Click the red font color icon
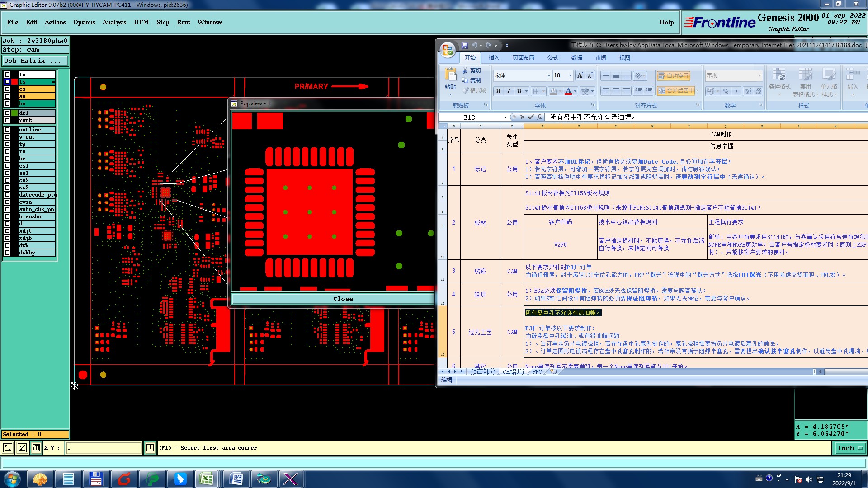The height and width of the screenshot is (488, 868). point(568,91)
